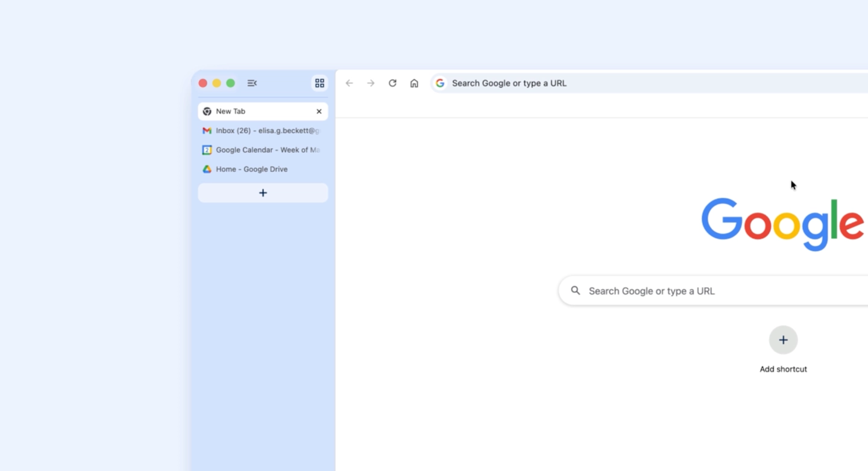868x471 pixels.
Task: Open the tab groups grid icon
Action: pos(319,83)
